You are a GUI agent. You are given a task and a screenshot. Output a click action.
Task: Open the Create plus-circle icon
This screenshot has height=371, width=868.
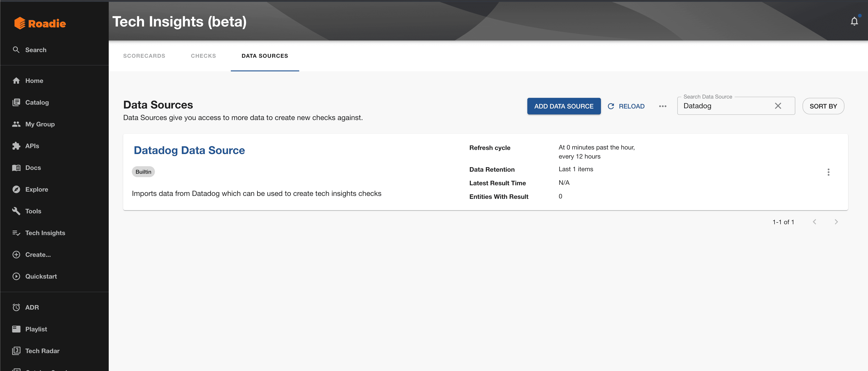coord(16,254)
